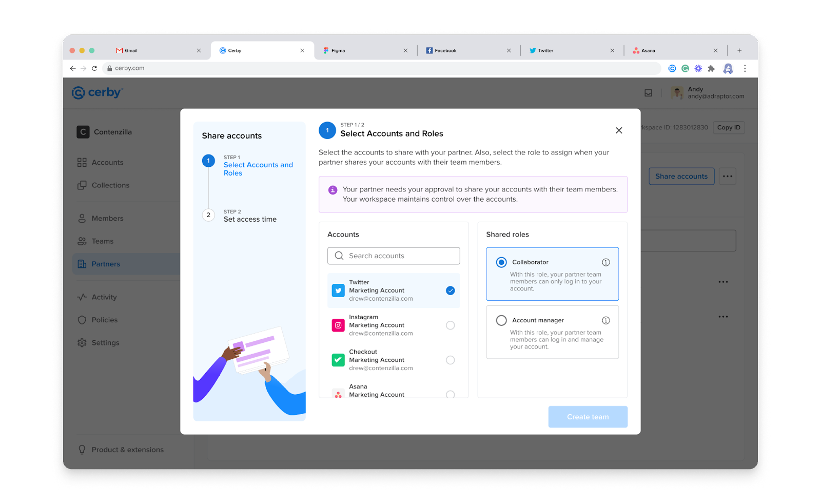Show info for Collaborator role
Image resolution: width=821 pixels, height=504 pixels.
click(606, 262)
